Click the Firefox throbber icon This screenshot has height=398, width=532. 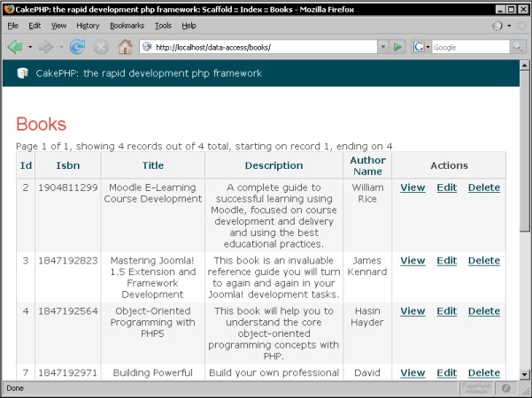(497, 26)
